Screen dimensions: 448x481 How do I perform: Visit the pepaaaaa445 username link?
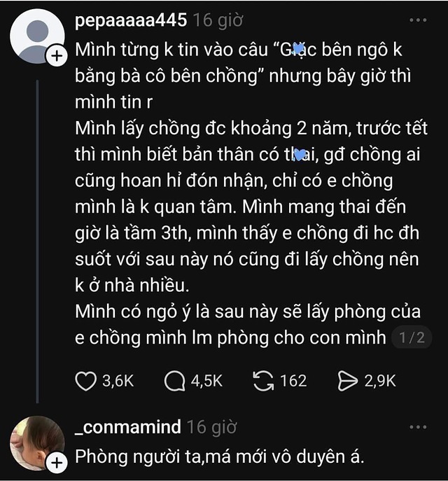[x=130, y=20]
